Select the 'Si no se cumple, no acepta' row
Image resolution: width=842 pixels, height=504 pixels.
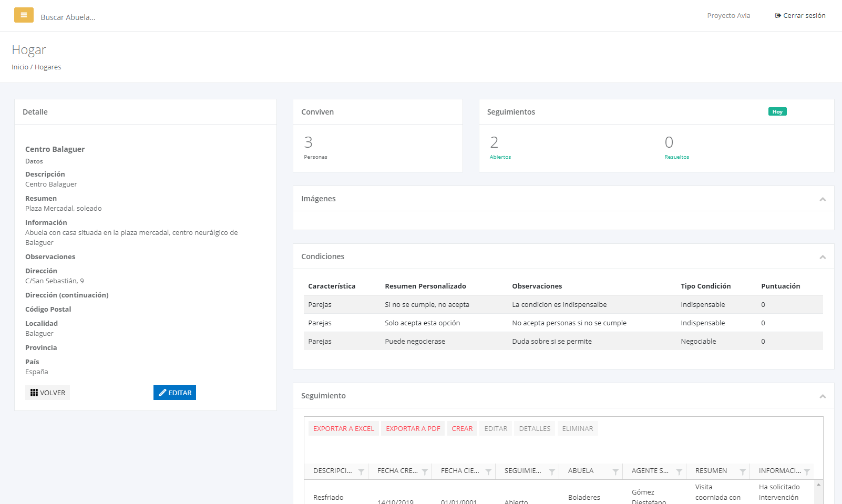pos(563,305)
